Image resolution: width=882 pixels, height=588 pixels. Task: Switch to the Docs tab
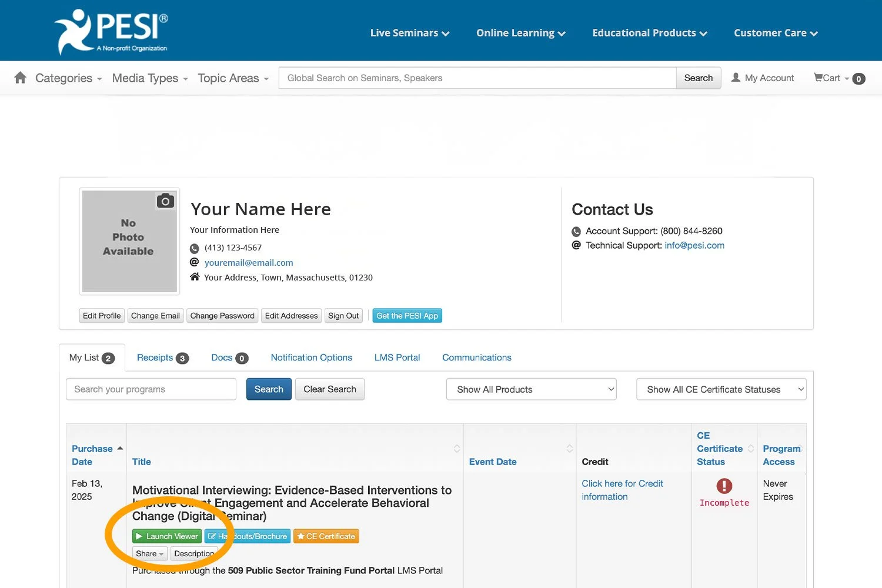229,358
